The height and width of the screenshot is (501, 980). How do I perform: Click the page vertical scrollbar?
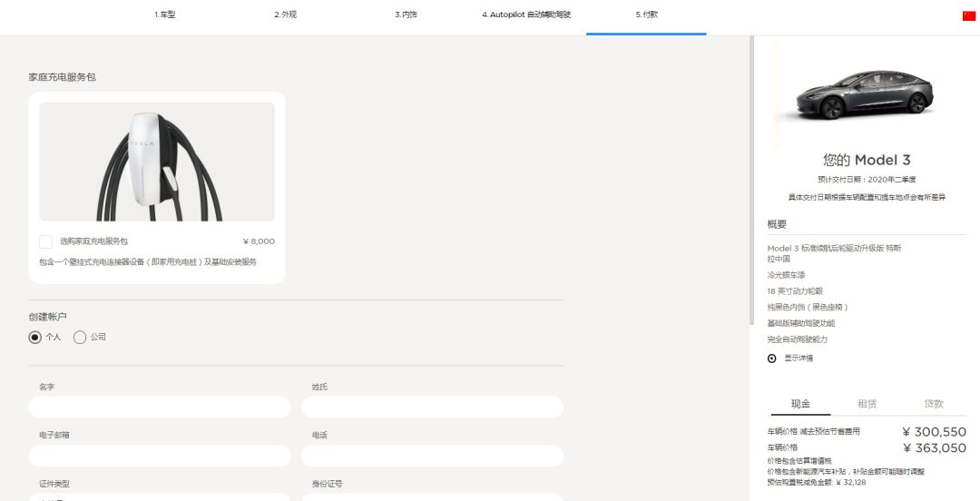[x=752, y=180]
